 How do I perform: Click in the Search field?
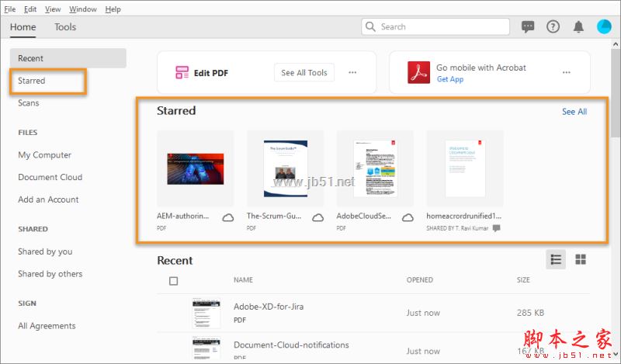(x=435, y=26)
